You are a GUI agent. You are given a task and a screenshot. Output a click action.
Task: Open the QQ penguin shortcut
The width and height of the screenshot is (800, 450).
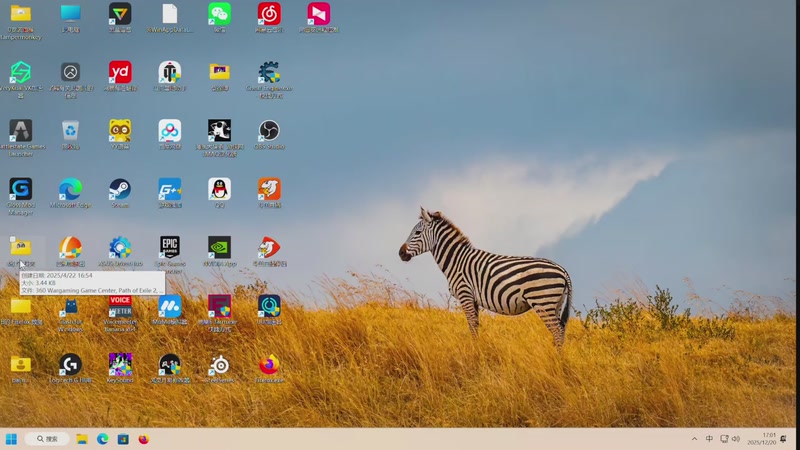[x=219, y=189]
